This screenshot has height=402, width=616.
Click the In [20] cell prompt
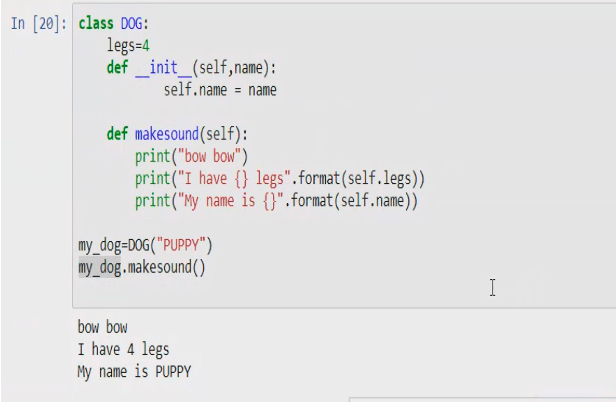[x=38, y=23]
